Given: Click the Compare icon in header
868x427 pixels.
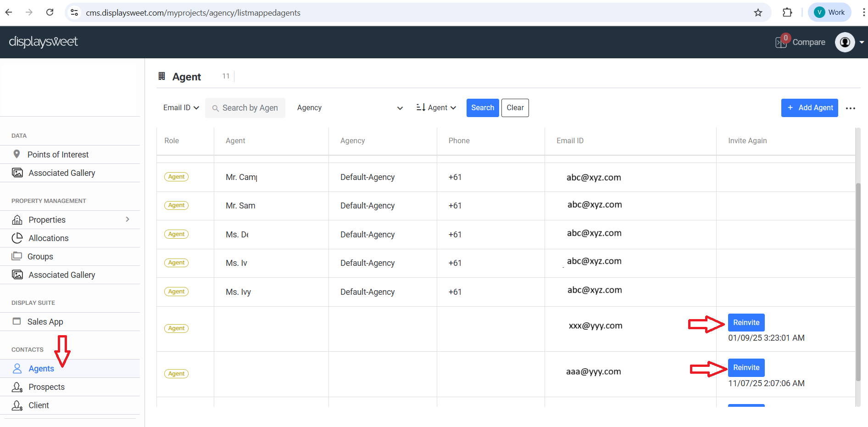Looking at the screenshot, I should tap(781, 42).
